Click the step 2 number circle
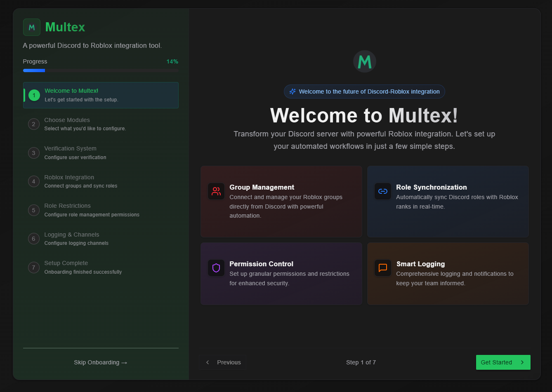 pos(34,124)
